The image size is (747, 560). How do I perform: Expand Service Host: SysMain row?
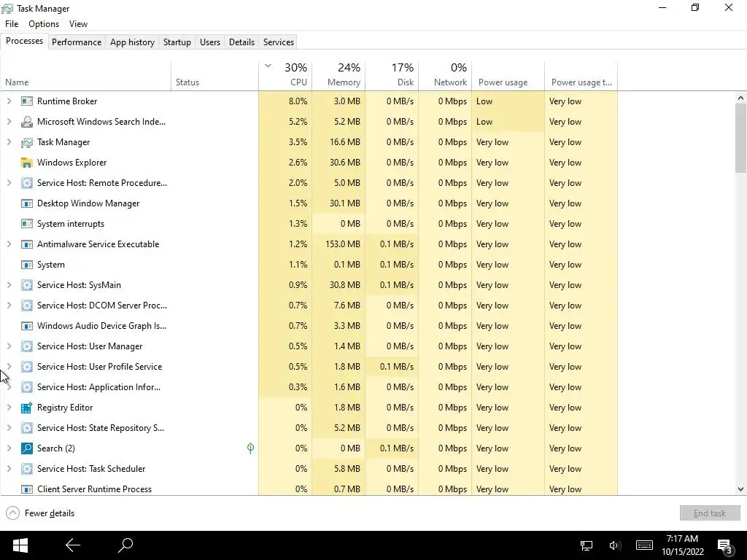(x=9, y=285)
